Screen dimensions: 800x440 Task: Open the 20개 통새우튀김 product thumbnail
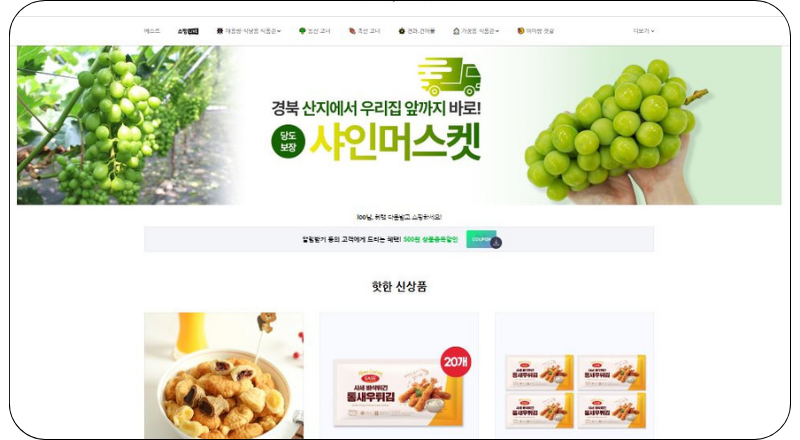pyautogui.click(x=399, y=376)
